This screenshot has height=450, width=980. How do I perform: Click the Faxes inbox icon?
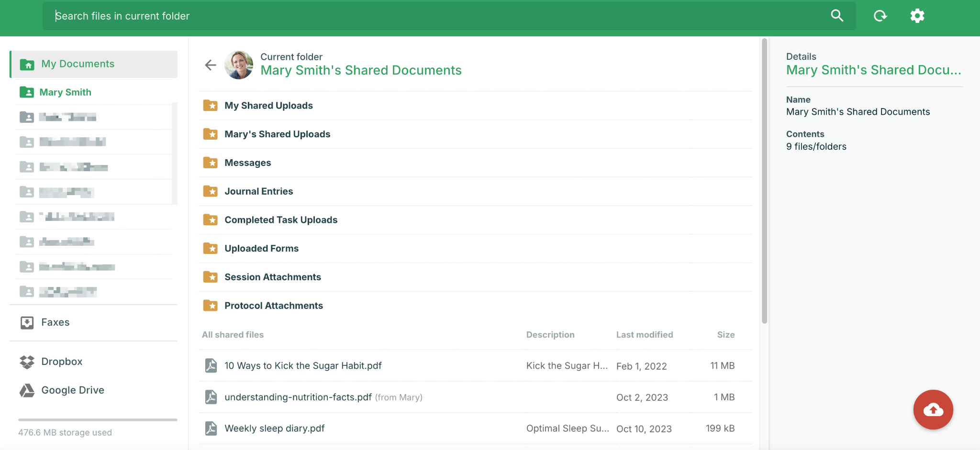point(27,323)
